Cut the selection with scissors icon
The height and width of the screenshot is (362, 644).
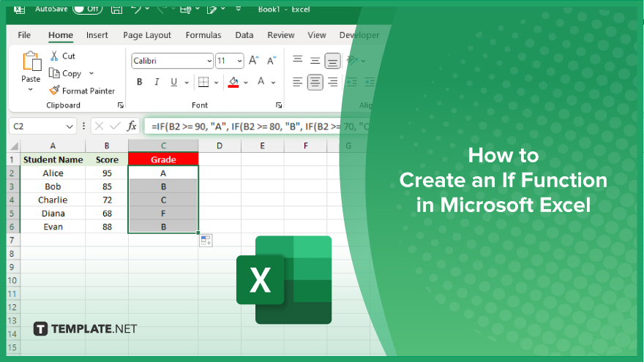54,56
